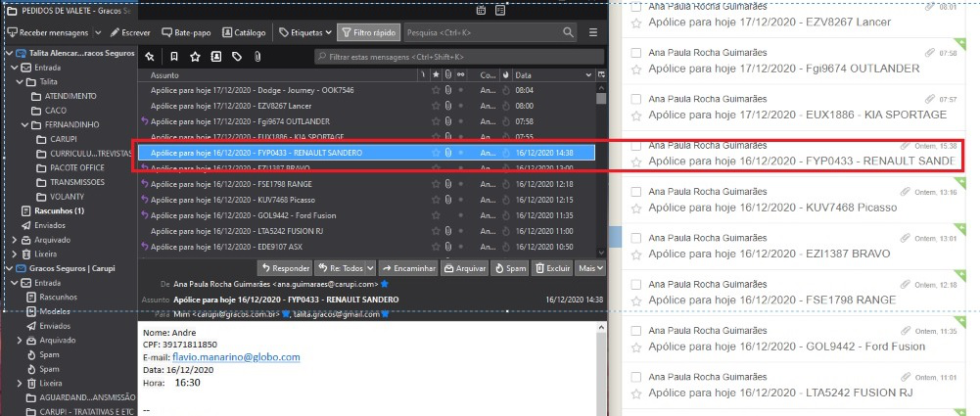Expand Arquivado under Talita Alencar account
The height and width of the screenshot is (416, 980).
pyautogui.click(x=15, y=240)
